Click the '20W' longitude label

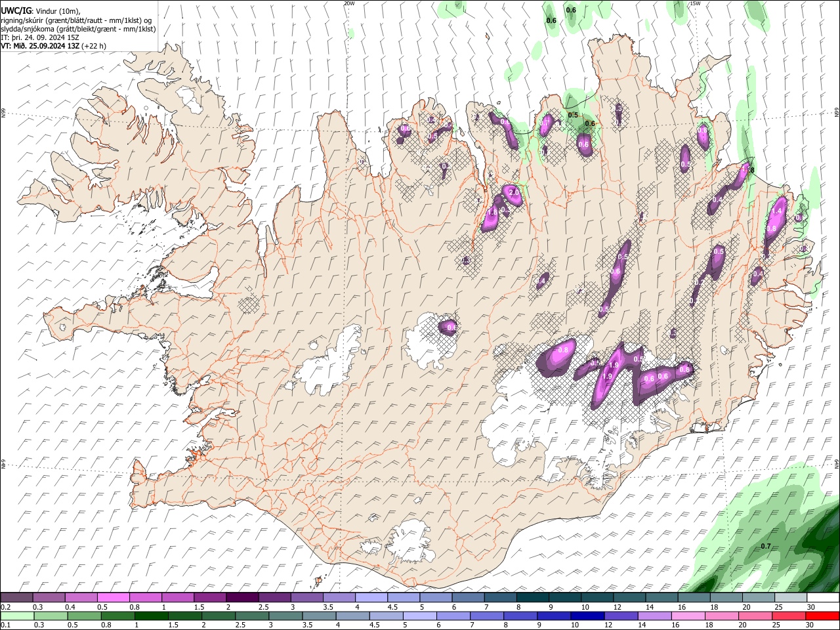click(x=349, y=3)
